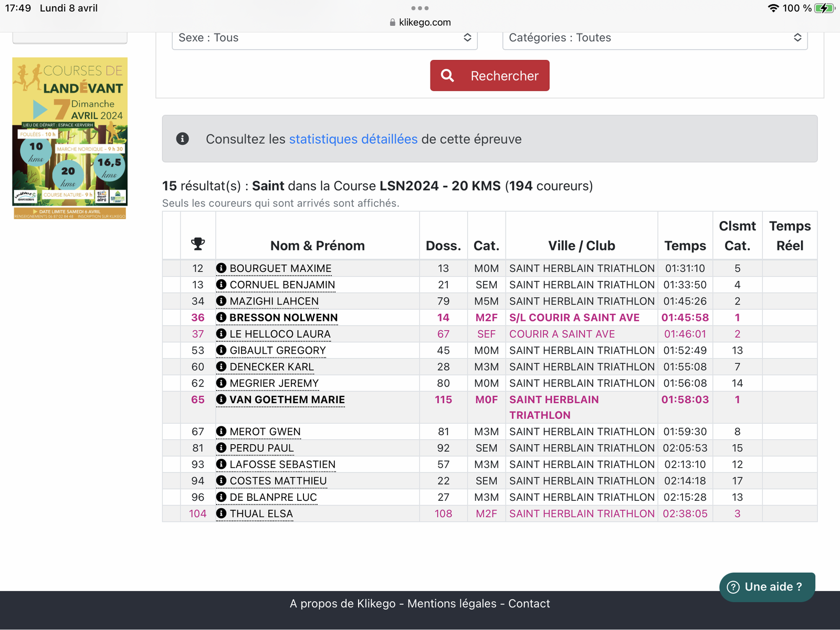Open Mentions légales in the footer
Screen dimensions: 840x630
pos(451,604)
